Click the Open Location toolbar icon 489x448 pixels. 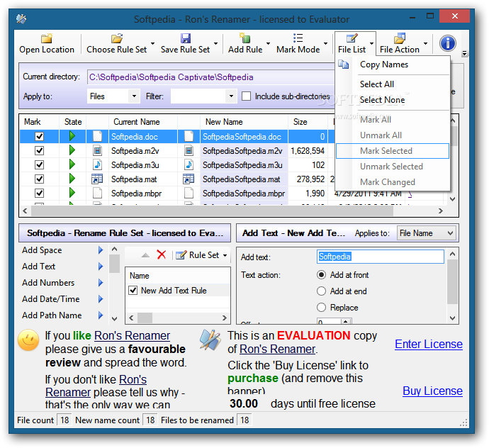pos(47,38)
